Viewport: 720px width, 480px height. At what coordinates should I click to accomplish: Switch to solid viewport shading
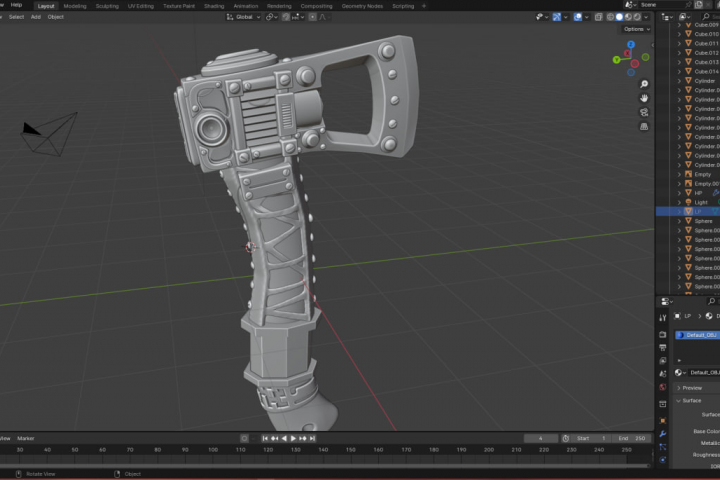[x=619, y=17]
